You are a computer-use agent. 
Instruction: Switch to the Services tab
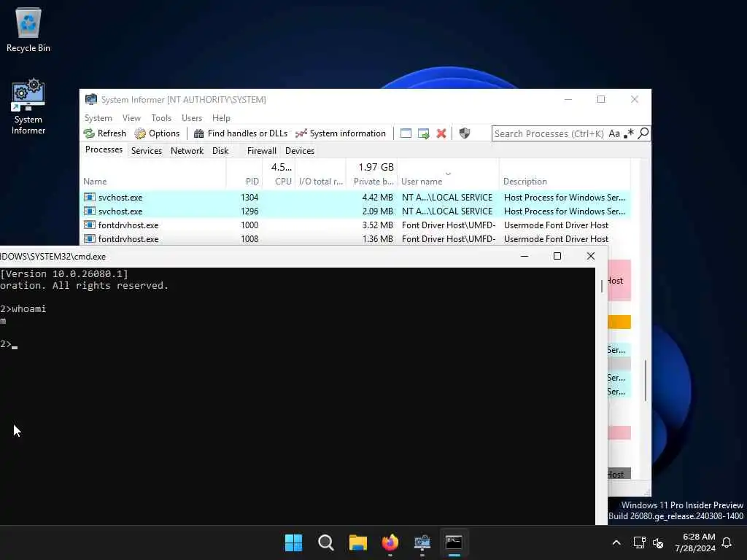click(146, 150)
